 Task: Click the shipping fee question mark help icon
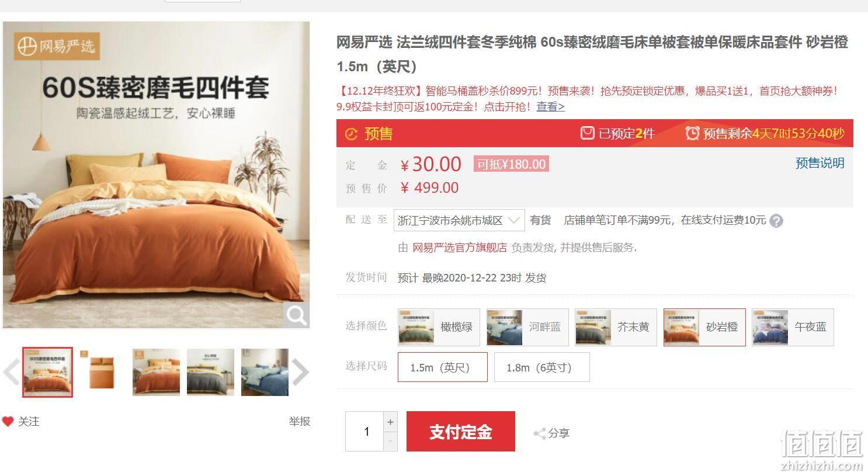pos(776,221)
